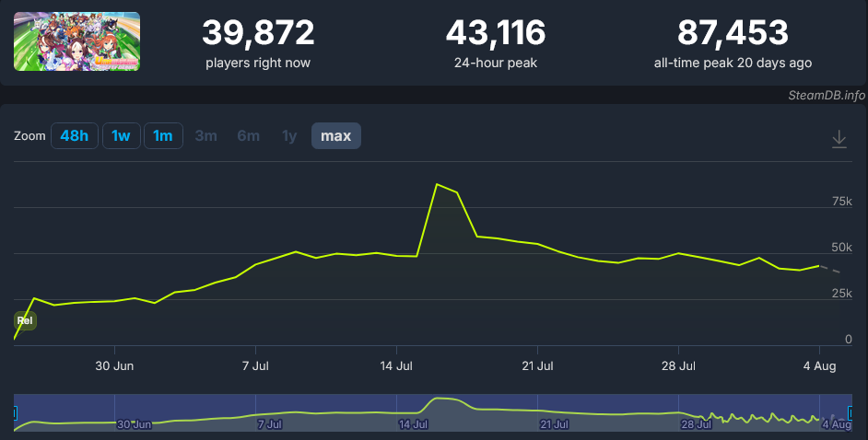Select the max zoom range
868x440 pixels.
(336, 136)
